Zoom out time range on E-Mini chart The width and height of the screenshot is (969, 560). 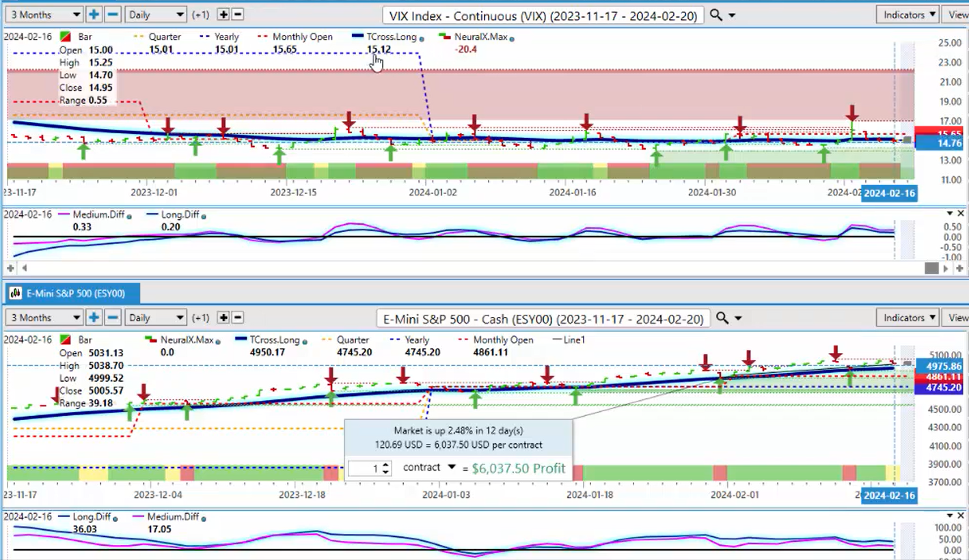click(x=113, y=318)
